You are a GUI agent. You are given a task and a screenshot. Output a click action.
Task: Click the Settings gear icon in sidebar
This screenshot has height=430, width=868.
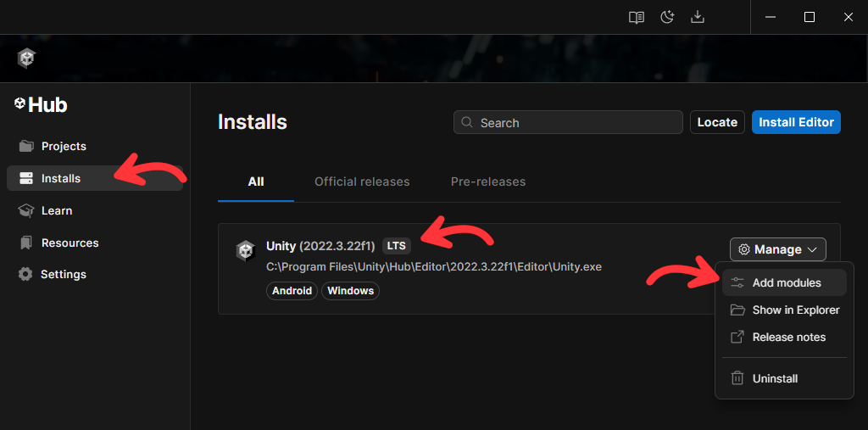pos(25,274)
